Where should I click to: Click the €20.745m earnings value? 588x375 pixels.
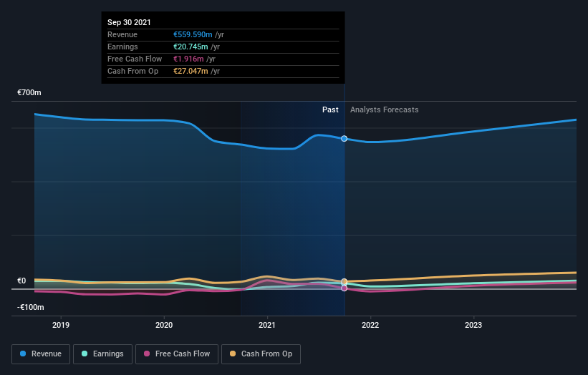point(191,47)
